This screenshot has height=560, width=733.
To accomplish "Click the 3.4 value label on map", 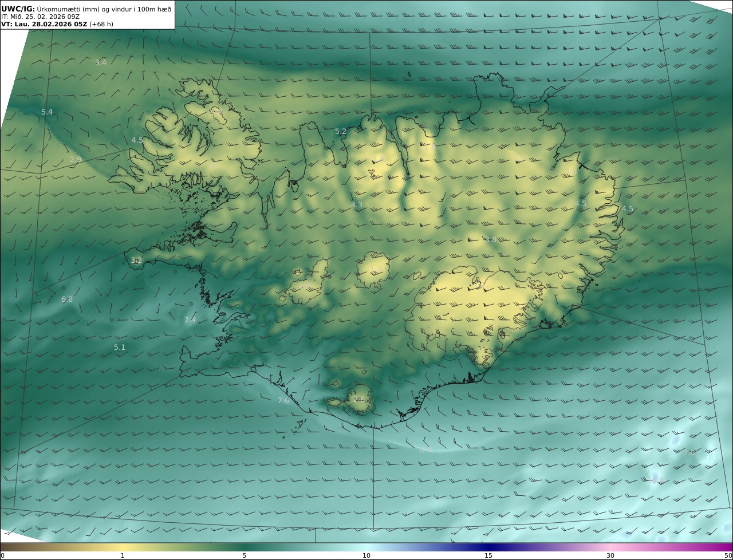I will coord(101,62).
